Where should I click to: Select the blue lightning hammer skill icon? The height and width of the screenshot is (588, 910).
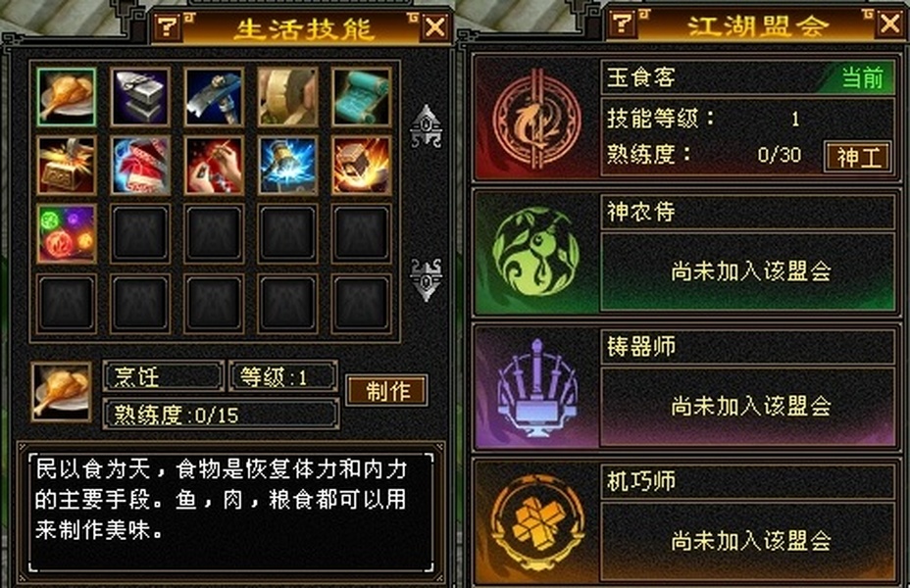coord(287,166)
